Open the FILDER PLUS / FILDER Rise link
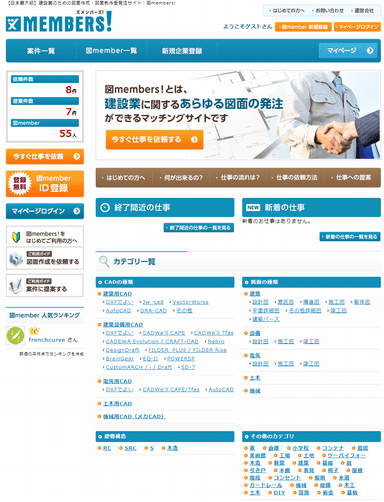 (x=187, y=350)
